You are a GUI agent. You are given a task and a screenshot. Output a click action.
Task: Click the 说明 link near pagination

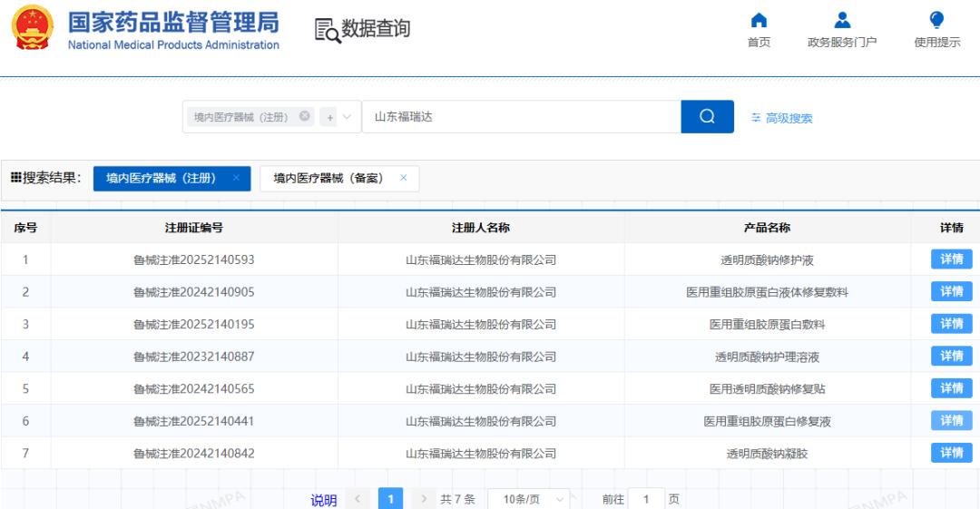(324, 500)
